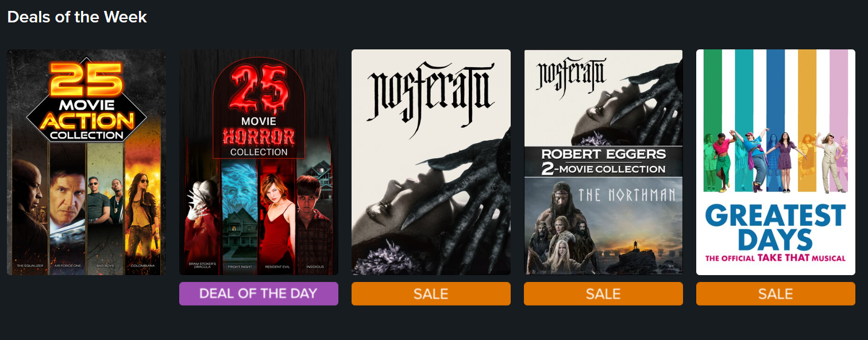
Task: Click the Sale badge under Greatest Days
Action: pos(776,293)
